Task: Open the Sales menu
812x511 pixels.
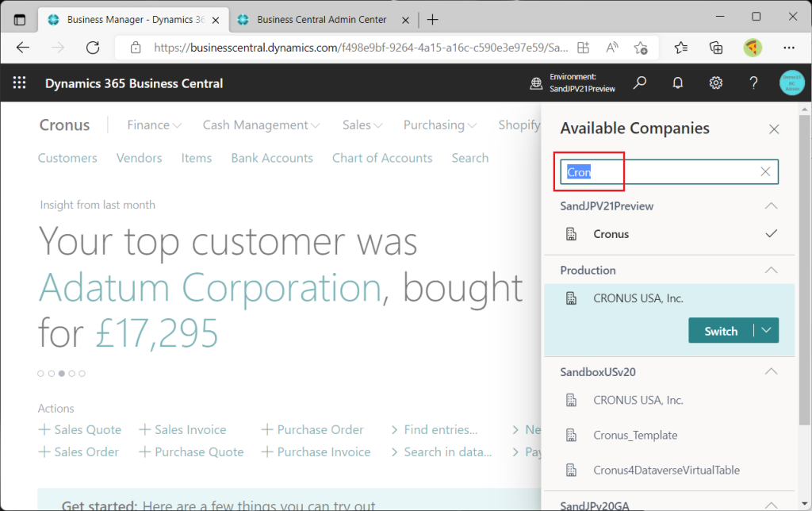Action: tap(362, 125)
